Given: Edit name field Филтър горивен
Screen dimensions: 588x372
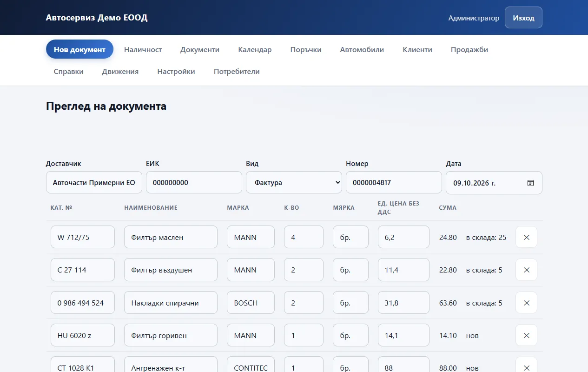Looking at the screenshot, I should pos(171,335).
